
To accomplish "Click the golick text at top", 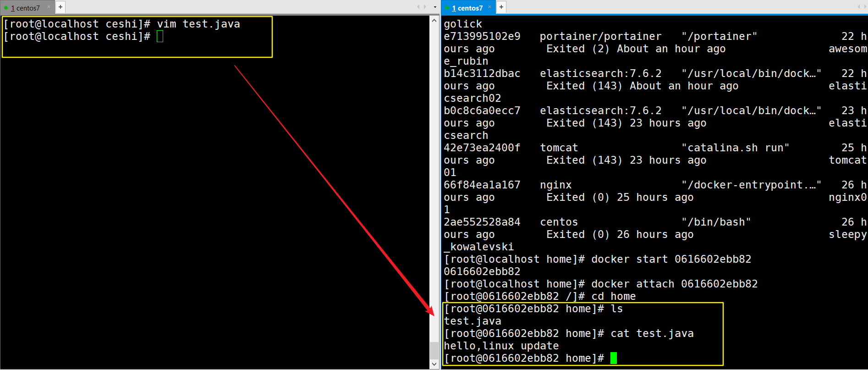I will [463, 24].
